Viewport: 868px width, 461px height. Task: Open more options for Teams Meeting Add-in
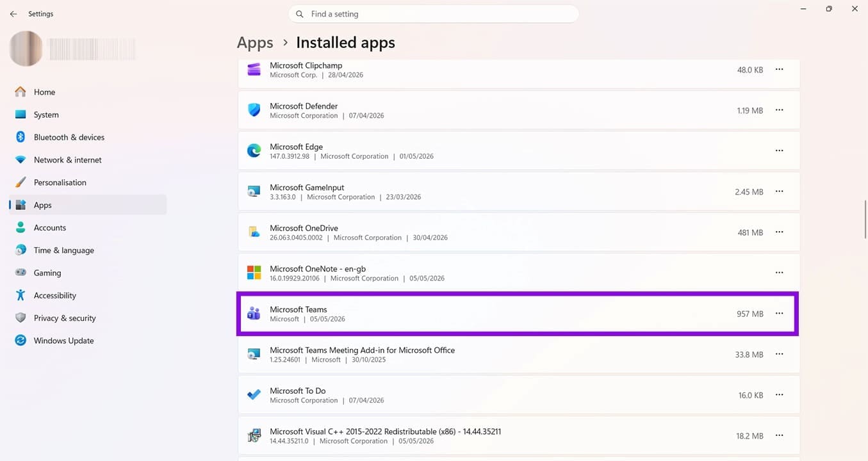[780, 354]
